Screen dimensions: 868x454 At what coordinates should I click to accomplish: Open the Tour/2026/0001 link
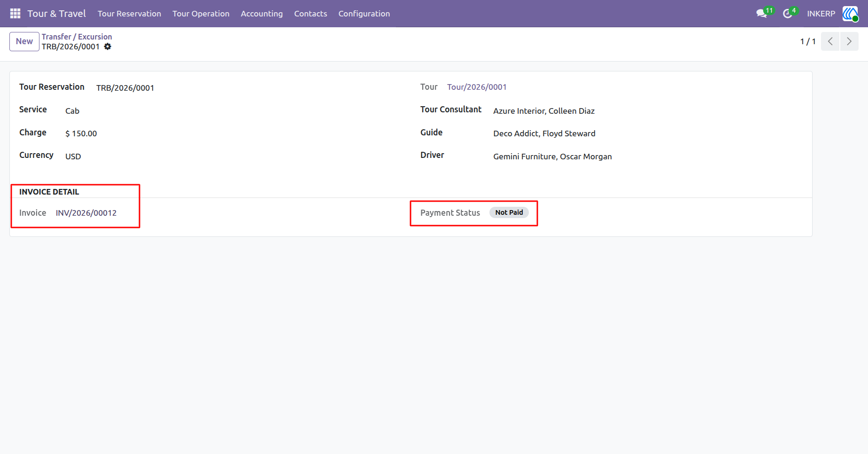[x=477, y=87]
